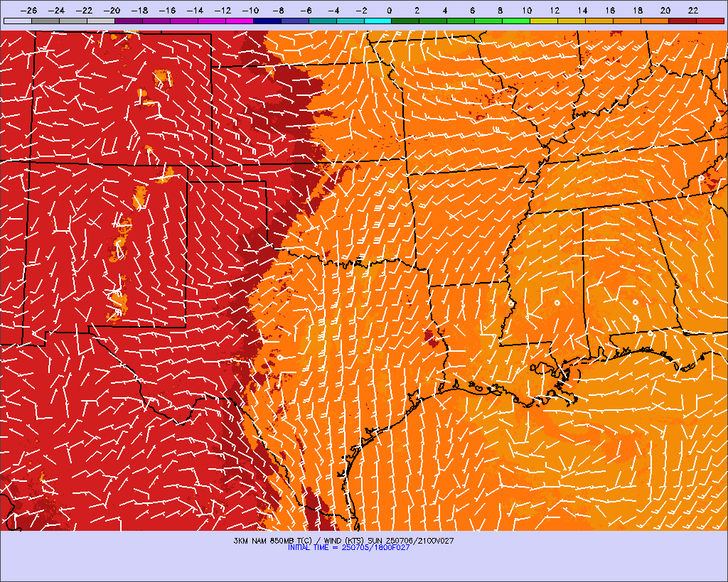Select the "10" scale label
The height and width of the screenshot is (582, 728).
(527, 11)
